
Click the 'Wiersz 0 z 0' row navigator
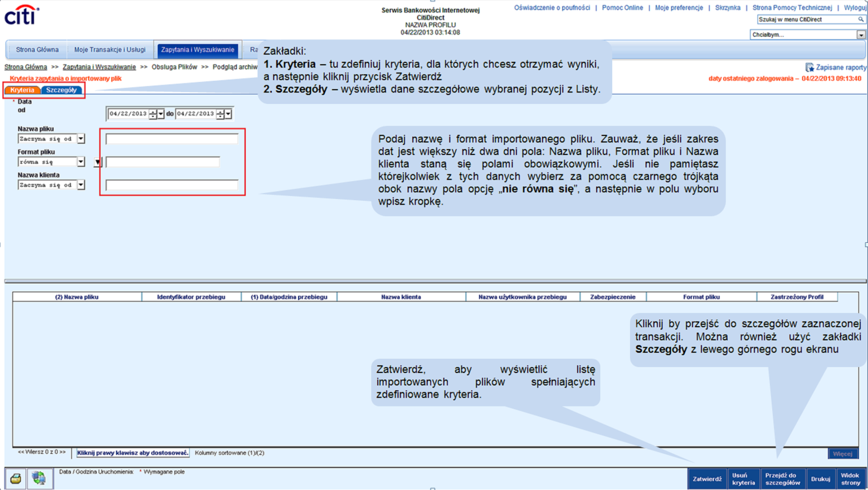[42, 452]
